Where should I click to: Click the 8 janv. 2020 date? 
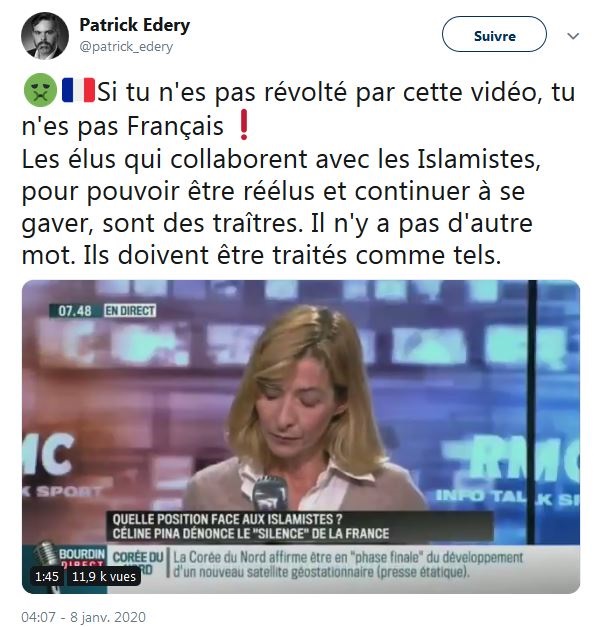108,617
